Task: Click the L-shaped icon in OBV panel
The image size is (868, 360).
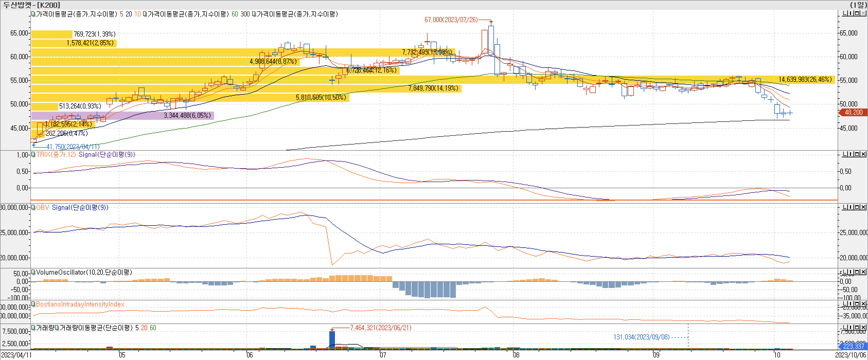Action: tap(845, 207)
